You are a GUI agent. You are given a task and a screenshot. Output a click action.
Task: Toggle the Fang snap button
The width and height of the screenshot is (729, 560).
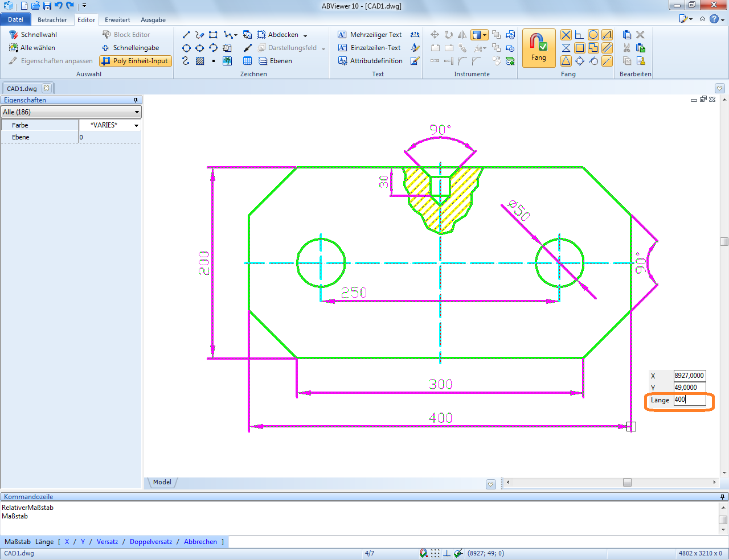pos(538,48)
